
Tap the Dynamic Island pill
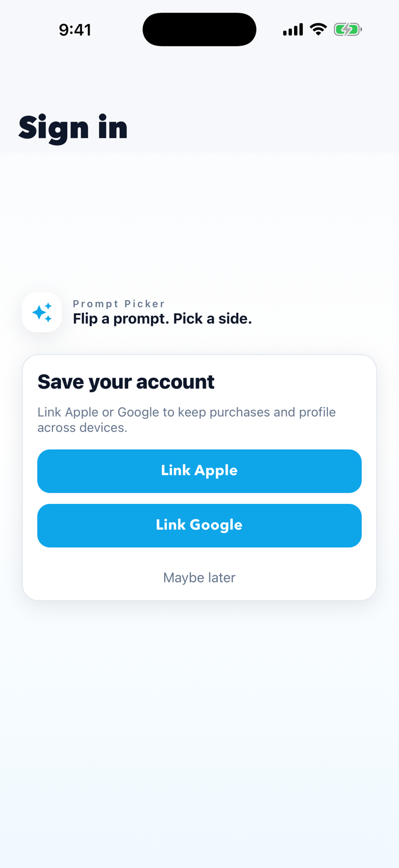(x=199, y=29)
